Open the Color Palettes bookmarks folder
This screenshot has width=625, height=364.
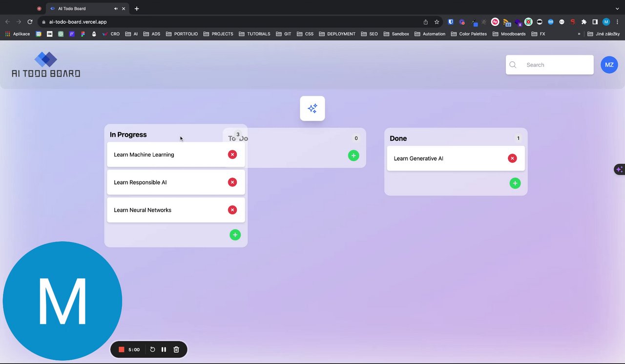469,34
